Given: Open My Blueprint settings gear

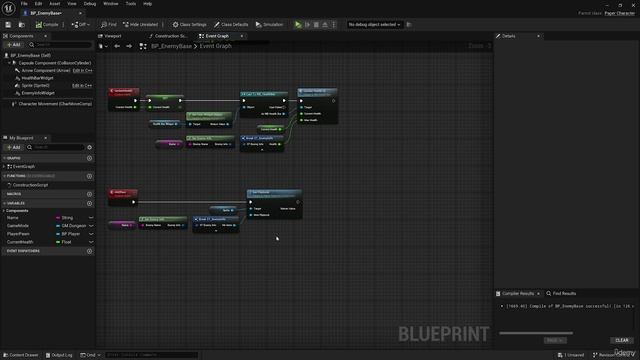Looking at the screenshot, I should (x=89, y=147).
